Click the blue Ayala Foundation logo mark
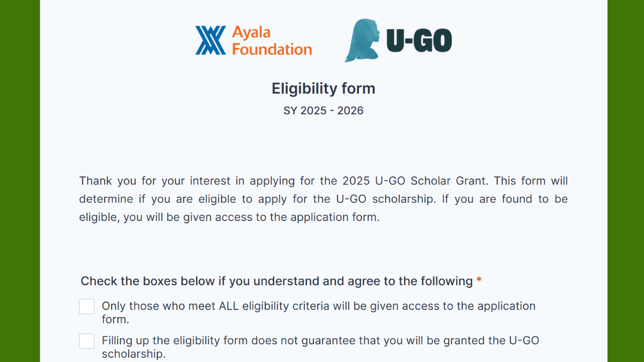Image resolution: width=644 pixels, height=362 pixels. pos(210,40)
